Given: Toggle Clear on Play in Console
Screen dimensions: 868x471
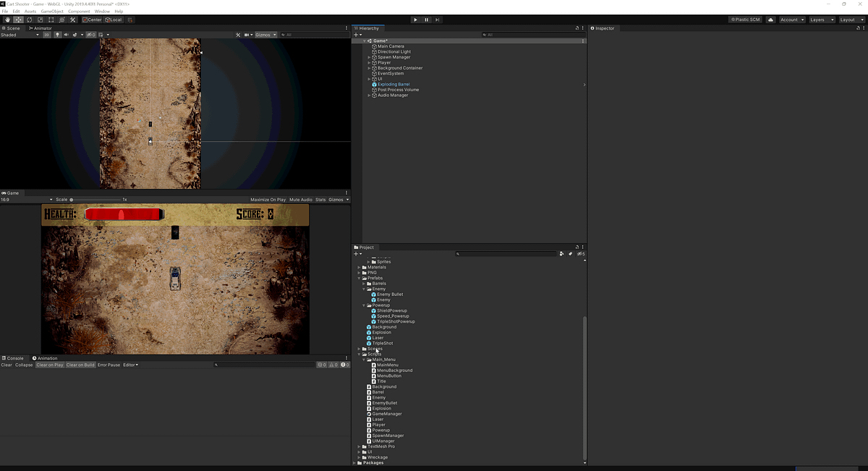Looking at the screenshot, I should click(x=50, y=365).
